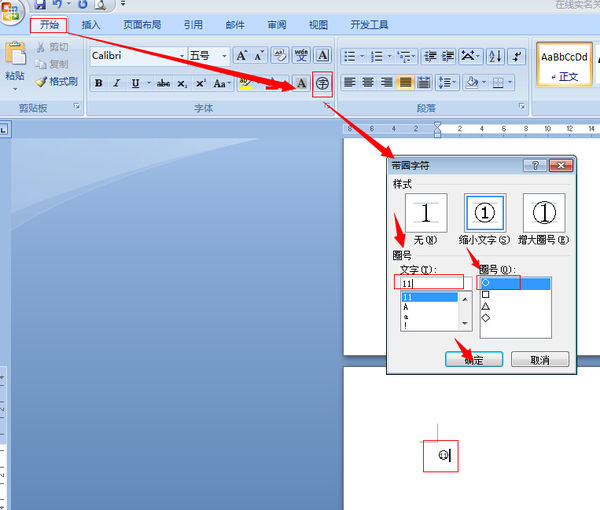Align text right
This screenshot has width=600, height=510.
tap(386, 82)
